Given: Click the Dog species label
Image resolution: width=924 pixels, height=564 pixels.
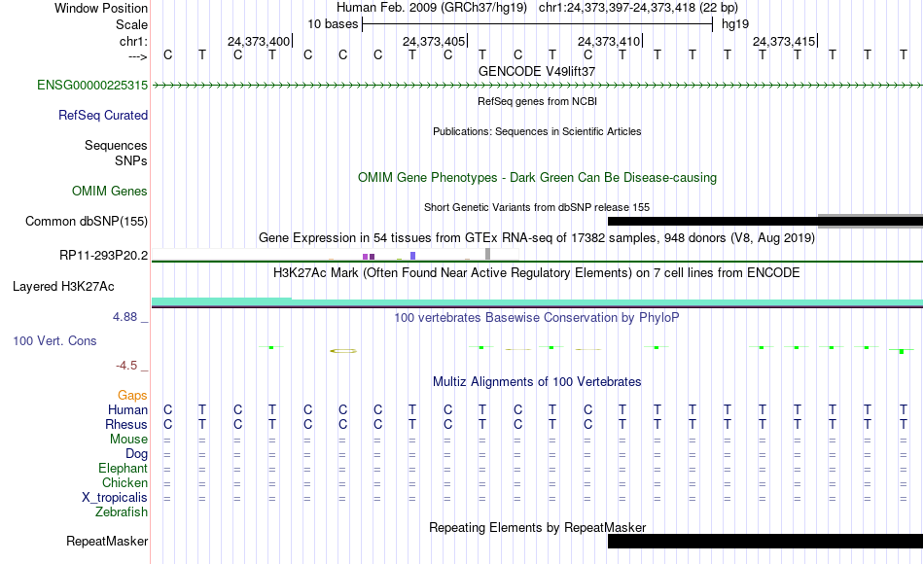Looking at the screenshot, I should coord(137,454).
